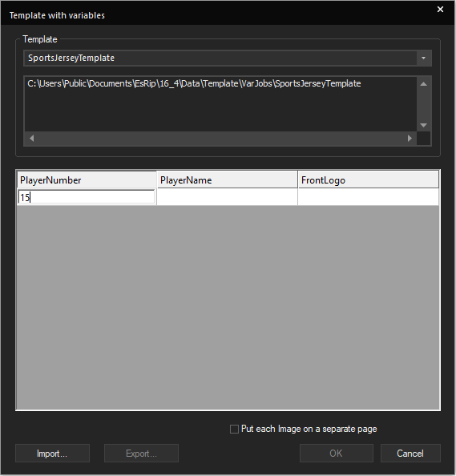Image resolution: width=456 pixels, height=476 pixels.
Task: Click the PlayerNumber column header
Action: click(x=87, y=180)
